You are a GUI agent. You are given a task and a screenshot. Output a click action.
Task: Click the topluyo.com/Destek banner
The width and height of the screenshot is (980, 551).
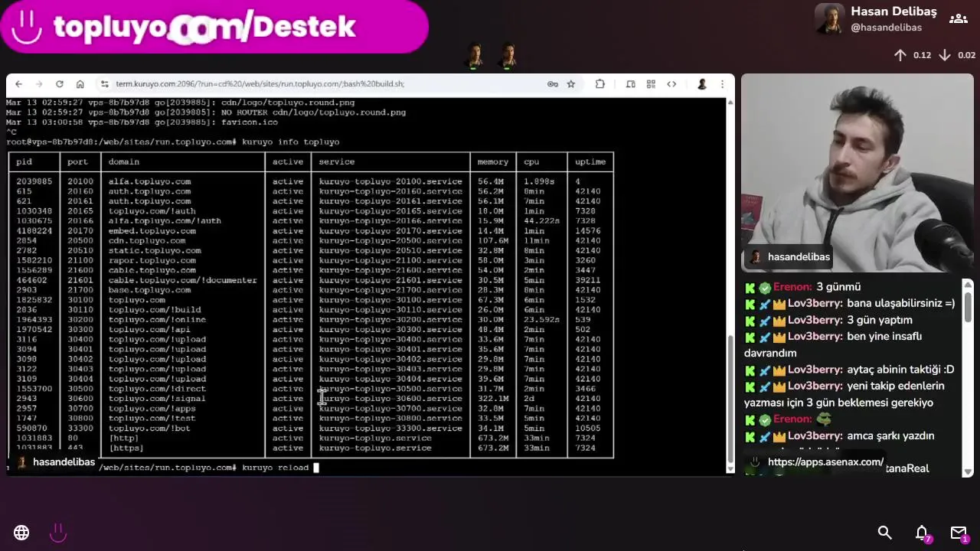point(214,28)
